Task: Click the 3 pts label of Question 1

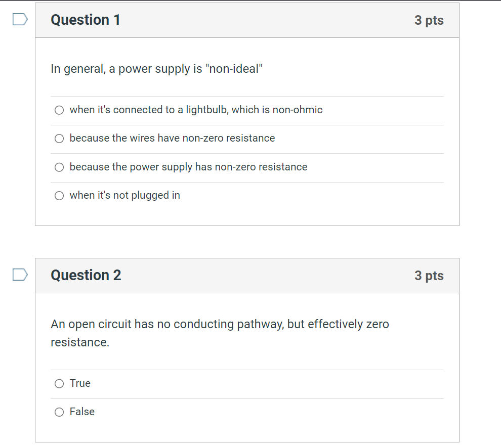Action: 429,20
